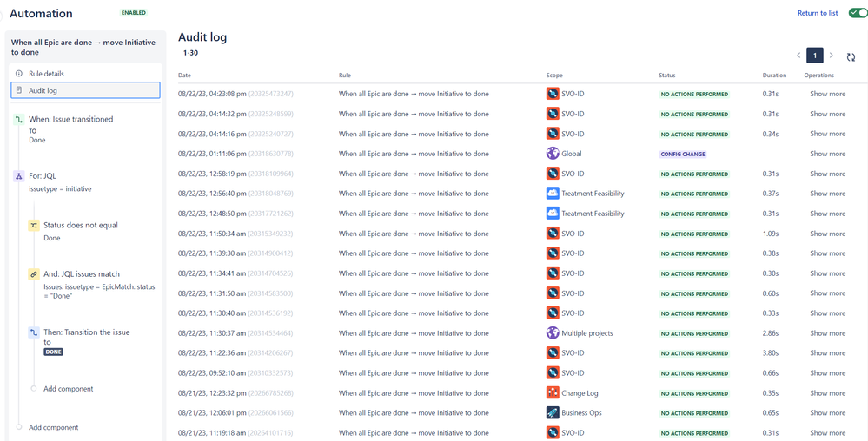Select the For JQL branch icon
Screen dimensions: 868x441
click(19, 176)
